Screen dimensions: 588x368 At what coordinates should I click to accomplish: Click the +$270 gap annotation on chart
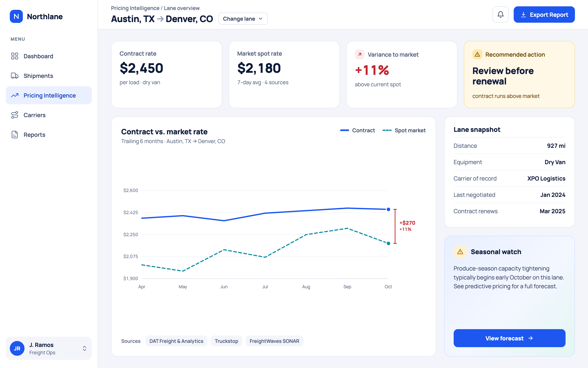coord(407,223)
